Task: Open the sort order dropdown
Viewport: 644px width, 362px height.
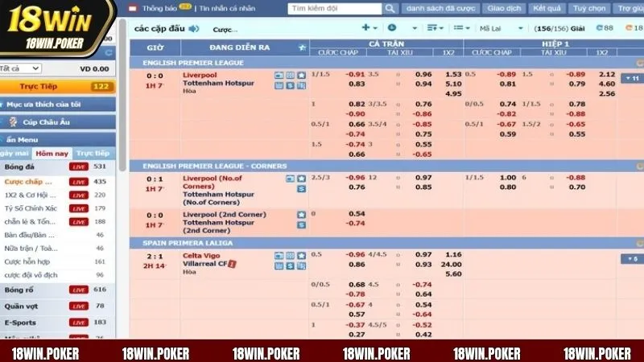Action: coord(435,28)
